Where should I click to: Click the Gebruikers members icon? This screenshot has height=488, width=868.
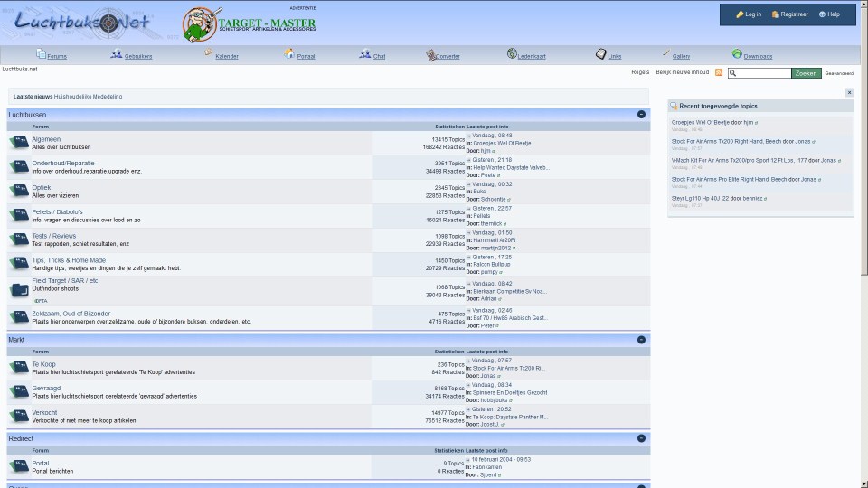click(x=117, y=54)
